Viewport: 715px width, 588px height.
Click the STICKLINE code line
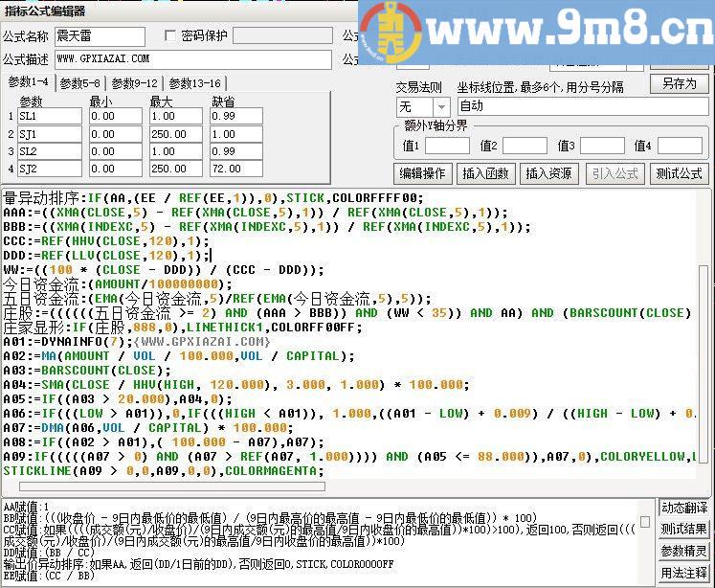pyautogui.click(x=164, y=471)
